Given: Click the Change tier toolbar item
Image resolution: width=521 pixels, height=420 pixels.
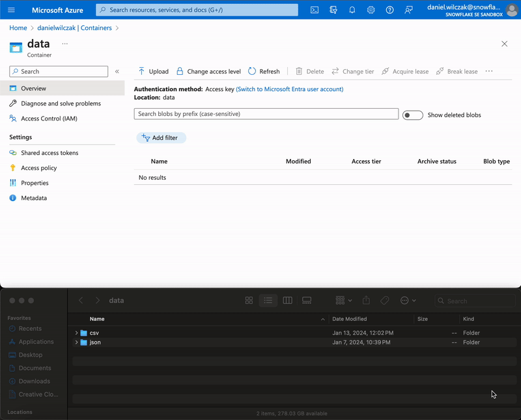Looking at the screenshot, I should [x=353, y=72].
